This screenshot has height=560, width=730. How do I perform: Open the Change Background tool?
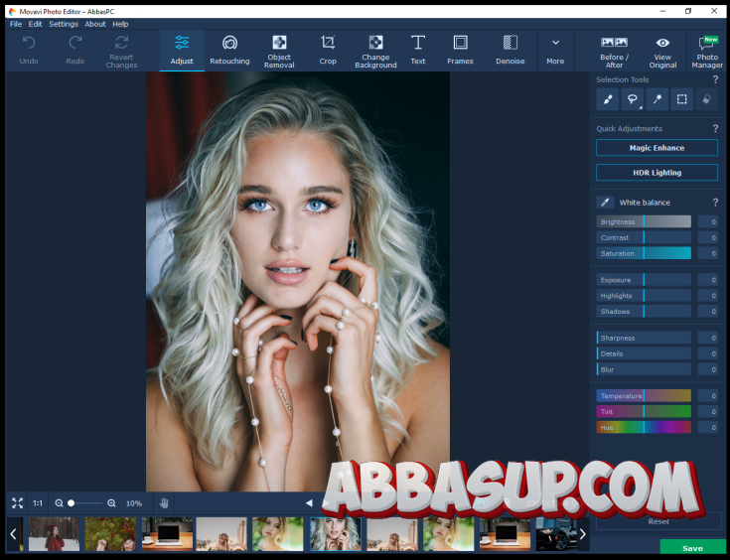click(x=375, y=51)
